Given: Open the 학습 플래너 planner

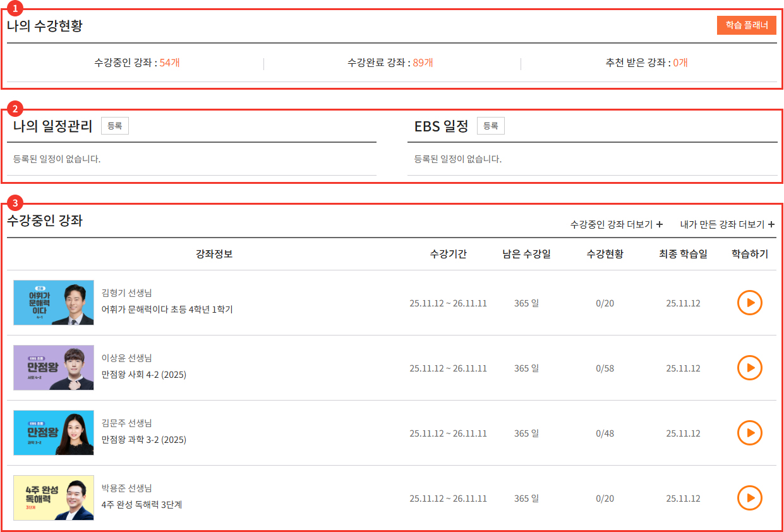Looking at the screenshot, I should [x=746, y=25].
